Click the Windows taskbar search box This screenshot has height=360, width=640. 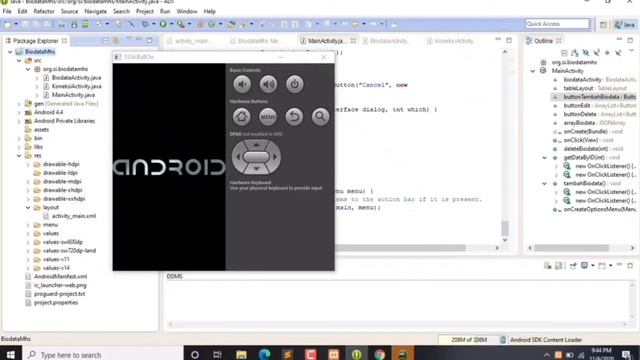click(103, 355)
